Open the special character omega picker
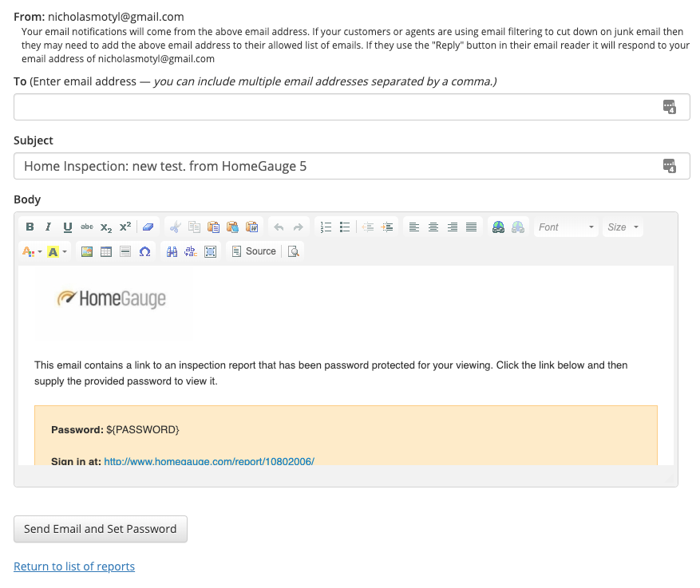Viewport: 700px width, 588px height. (144, 251)
